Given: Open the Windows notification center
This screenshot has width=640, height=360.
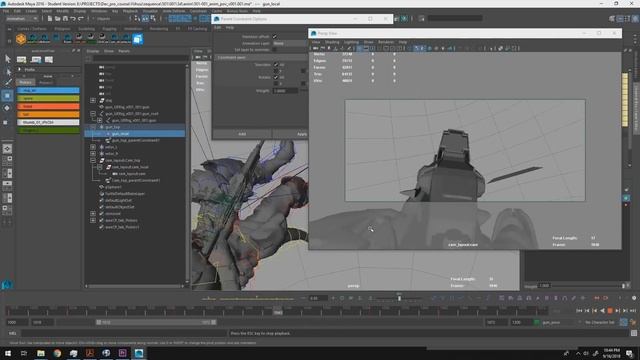Looking at the screenshot, I should tap(630, 353).
